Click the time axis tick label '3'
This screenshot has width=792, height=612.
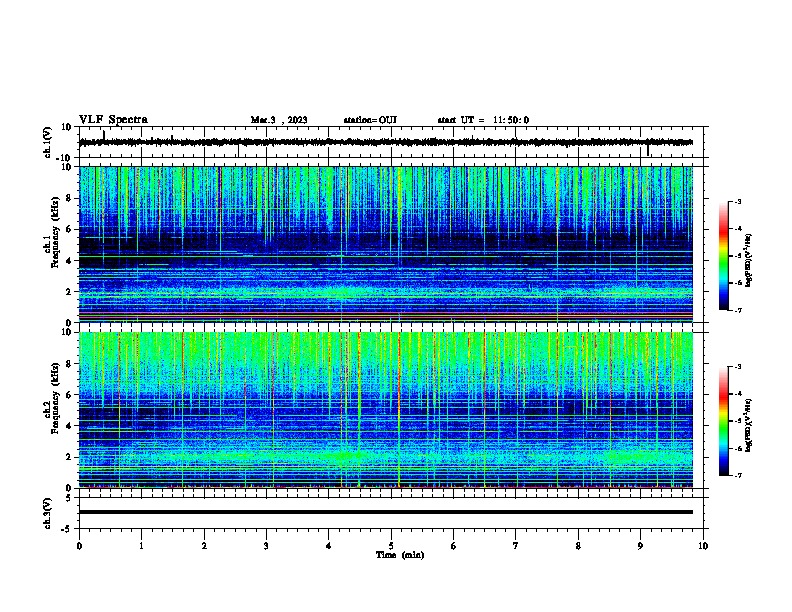coord(266,546)
